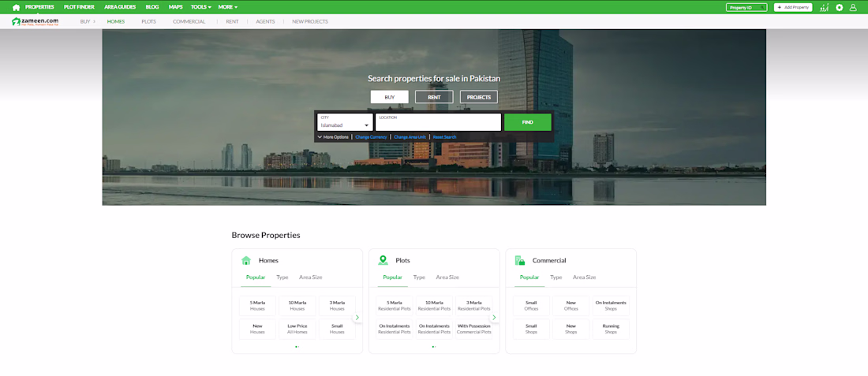Open 5 Marla Residential Plots tile

tap(394, 306)
